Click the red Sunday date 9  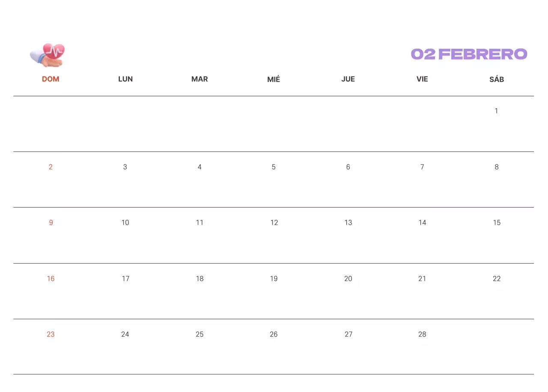(x=51, y=223)
